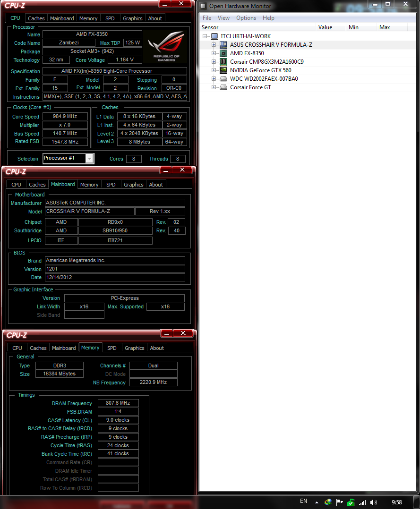Click the WDC hard drive icon
The width and height of the screenshot is (420, 510).
223,78
